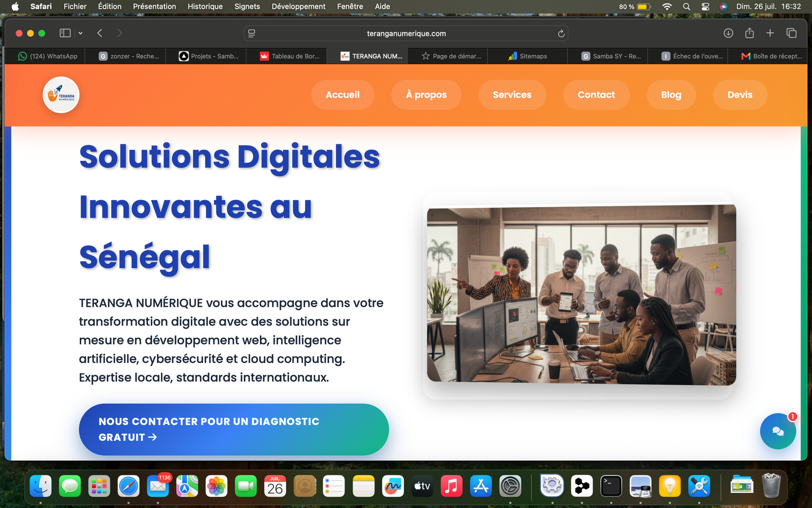812x508 pixels.
Task: Open Messages in the Dock
Action: point(70,487)
